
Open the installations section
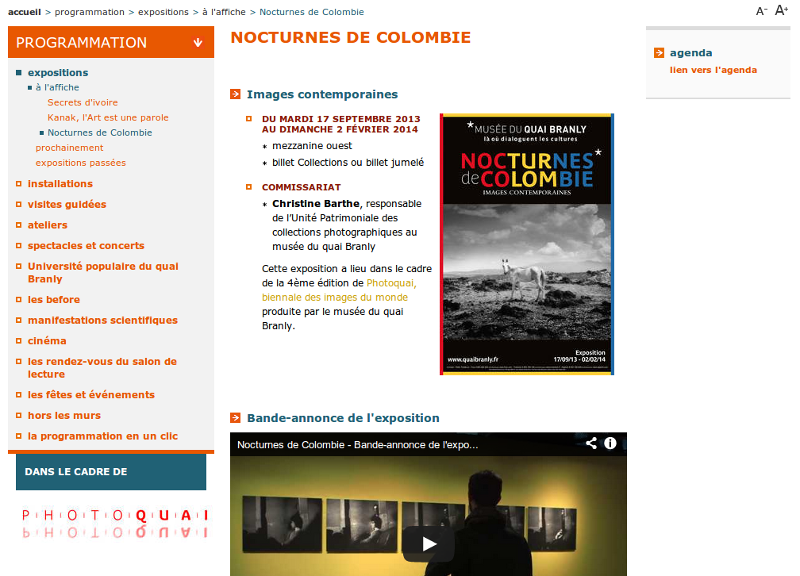(x=60, y=184)
